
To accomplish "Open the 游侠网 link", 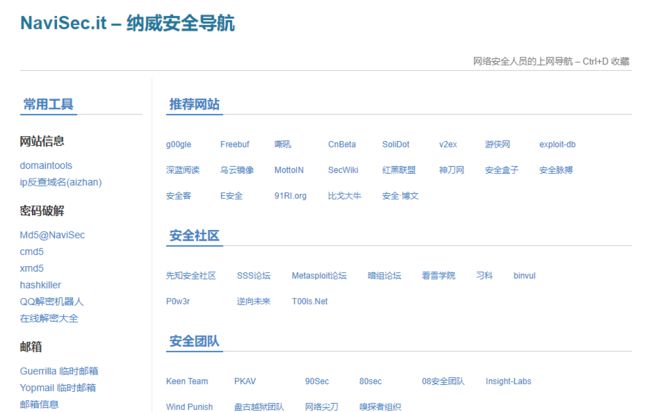I will 497,144.
